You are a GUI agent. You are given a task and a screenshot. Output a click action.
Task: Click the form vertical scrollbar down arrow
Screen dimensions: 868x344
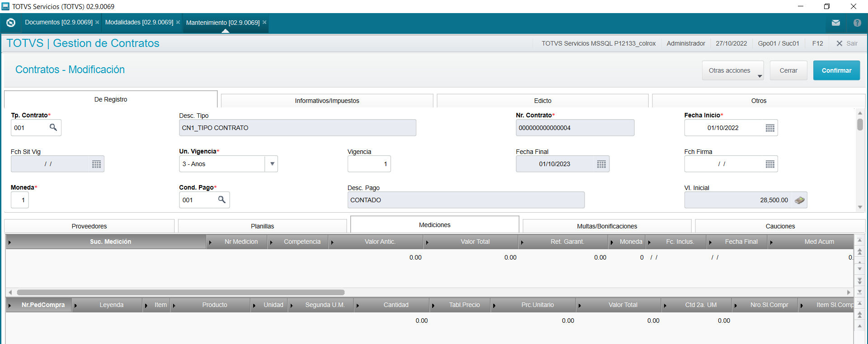860,207
